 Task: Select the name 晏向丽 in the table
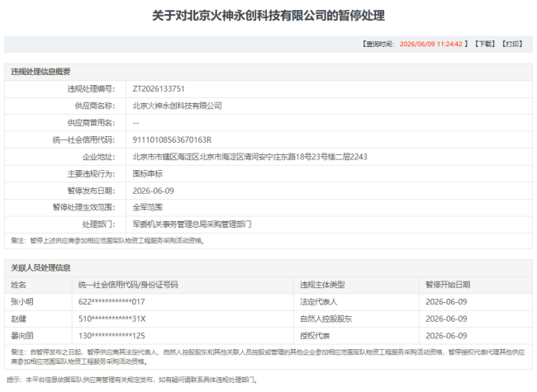click(x=22, y=336)
